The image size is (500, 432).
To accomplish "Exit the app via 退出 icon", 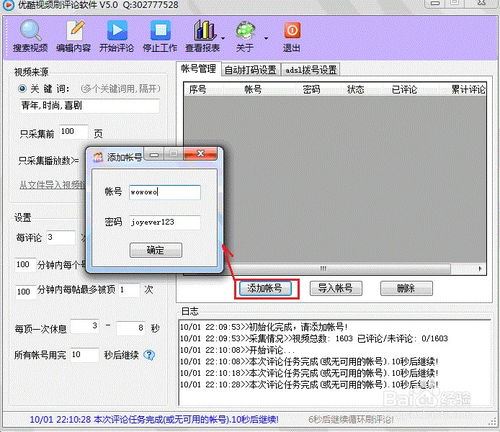I will click(x=292, y=36).
